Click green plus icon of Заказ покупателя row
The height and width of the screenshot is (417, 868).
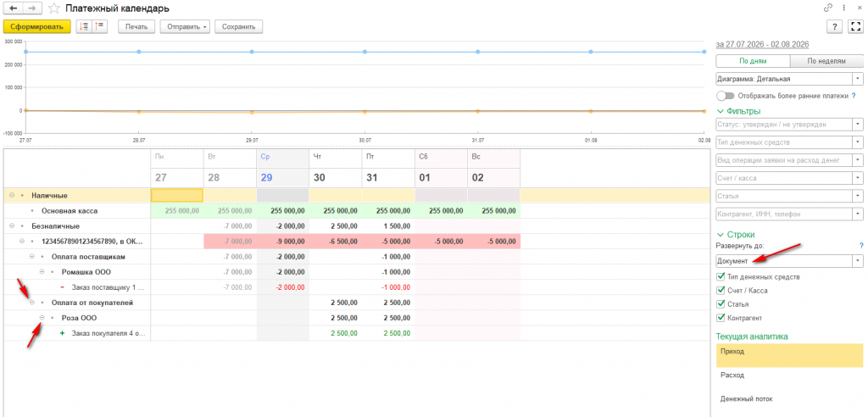(62, 333)
